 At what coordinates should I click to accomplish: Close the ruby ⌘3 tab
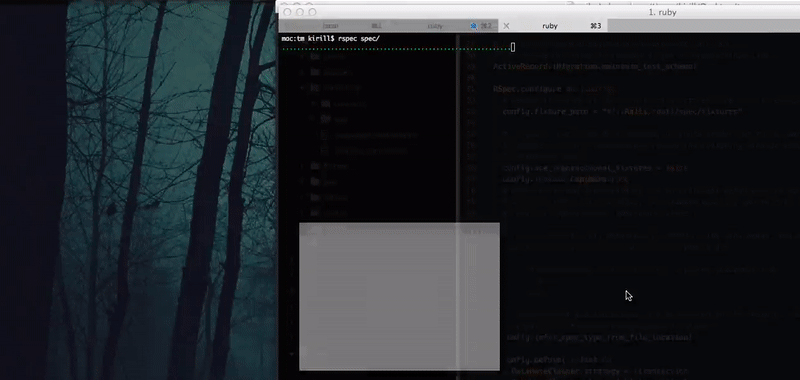(x=506, y=26)
